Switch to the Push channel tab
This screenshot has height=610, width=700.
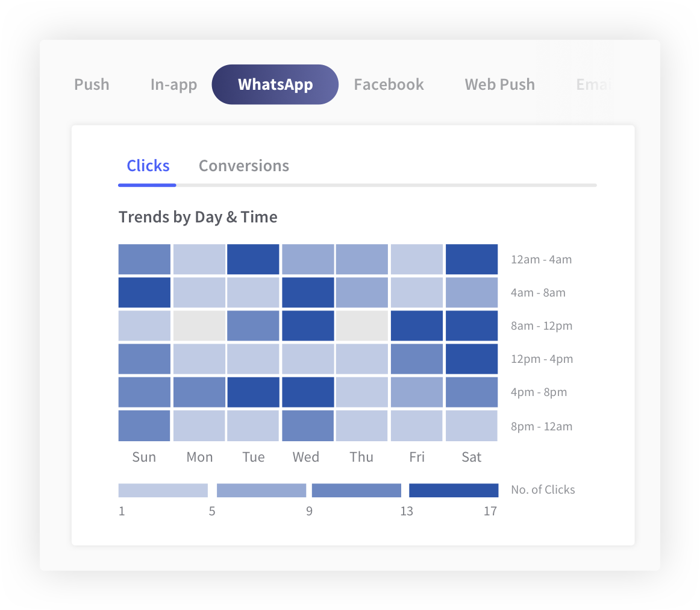(92, 84)
